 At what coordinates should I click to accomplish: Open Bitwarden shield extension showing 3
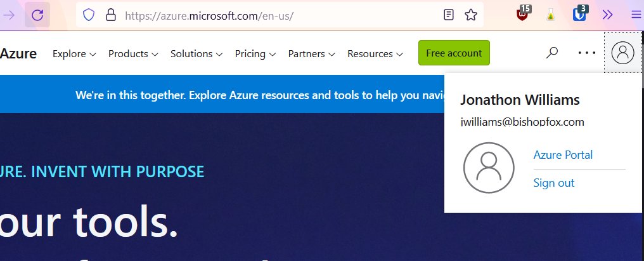click(x=581, y=13)
